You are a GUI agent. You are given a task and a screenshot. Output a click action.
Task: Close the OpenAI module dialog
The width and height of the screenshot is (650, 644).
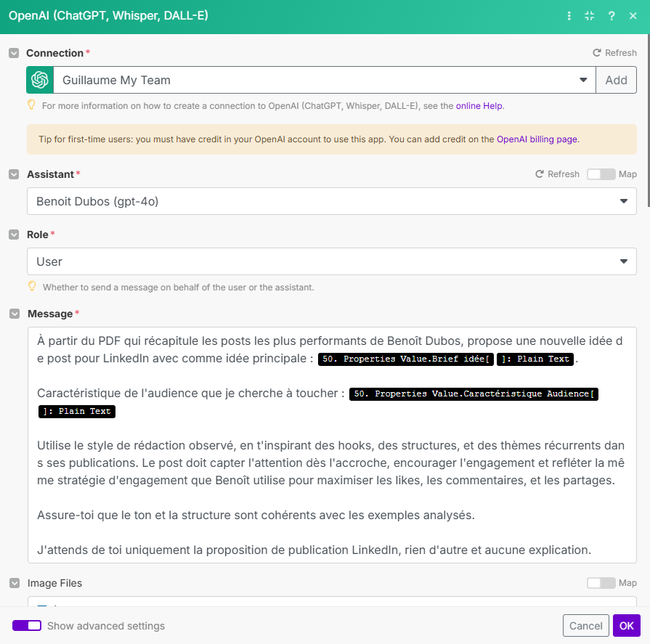633,16
